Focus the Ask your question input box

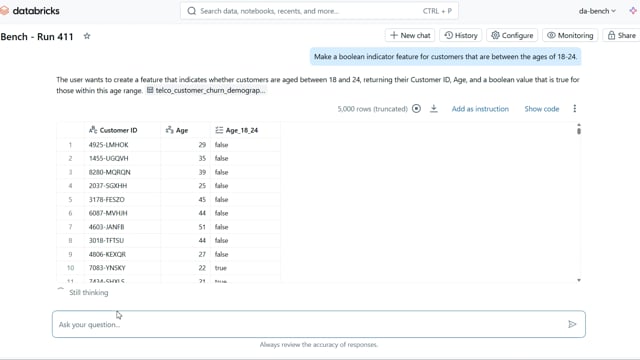[319, 324]
